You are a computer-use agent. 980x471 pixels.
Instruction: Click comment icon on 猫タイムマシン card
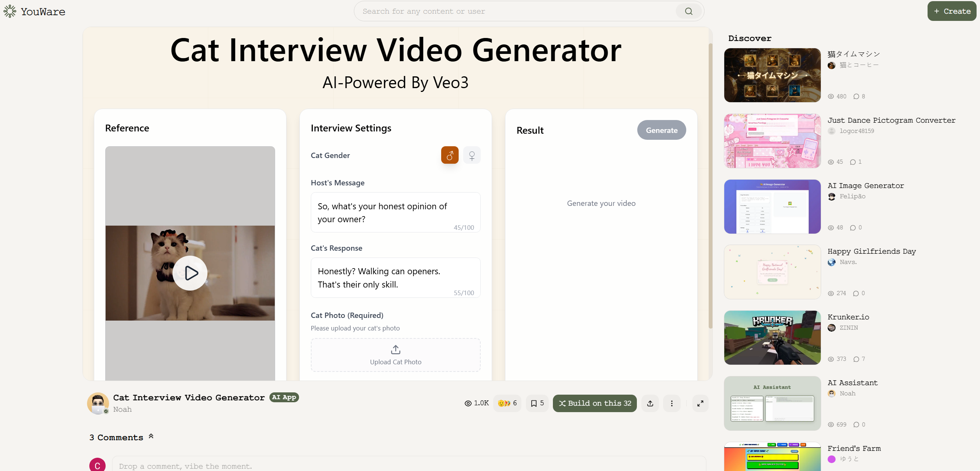[856, 96]
